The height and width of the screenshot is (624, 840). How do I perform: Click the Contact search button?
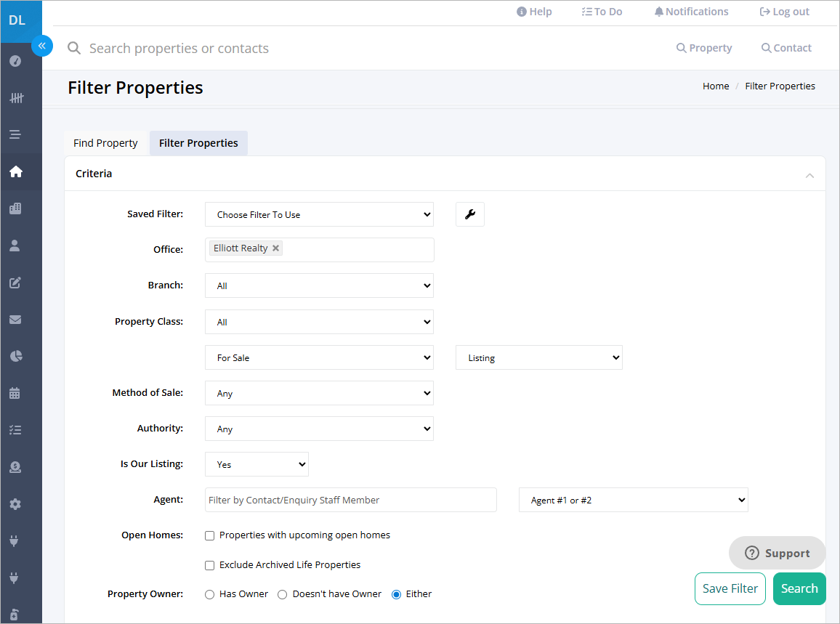(x=786, y=48)
